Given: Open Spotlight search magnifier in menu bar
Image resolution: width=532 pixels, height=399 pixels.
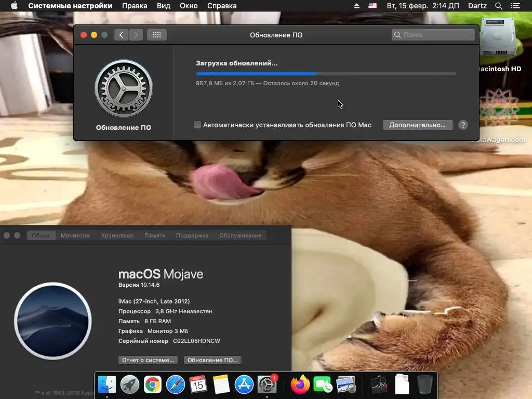Looking at the screenshot, I should [x=498, y=6].
